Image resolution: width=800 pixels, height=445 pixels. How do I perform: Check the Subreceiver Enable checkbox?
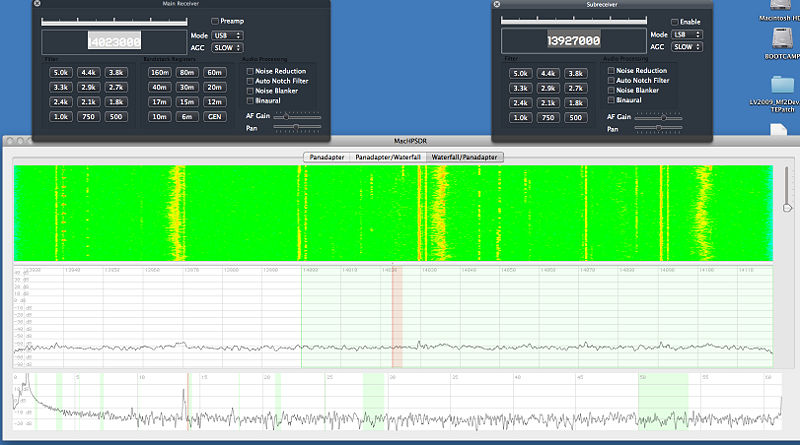pos(675,21)
